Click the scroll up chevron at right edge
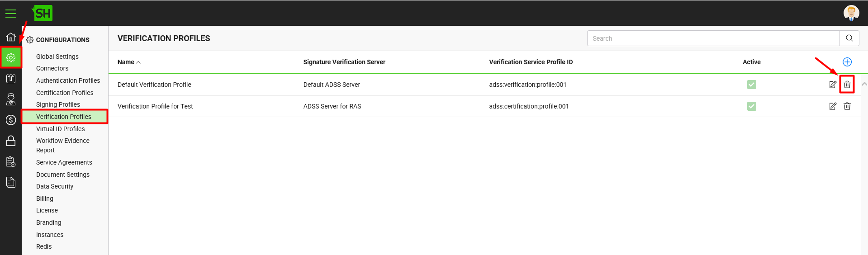This screenshot has height=255, width=868. tap(864, 84)
